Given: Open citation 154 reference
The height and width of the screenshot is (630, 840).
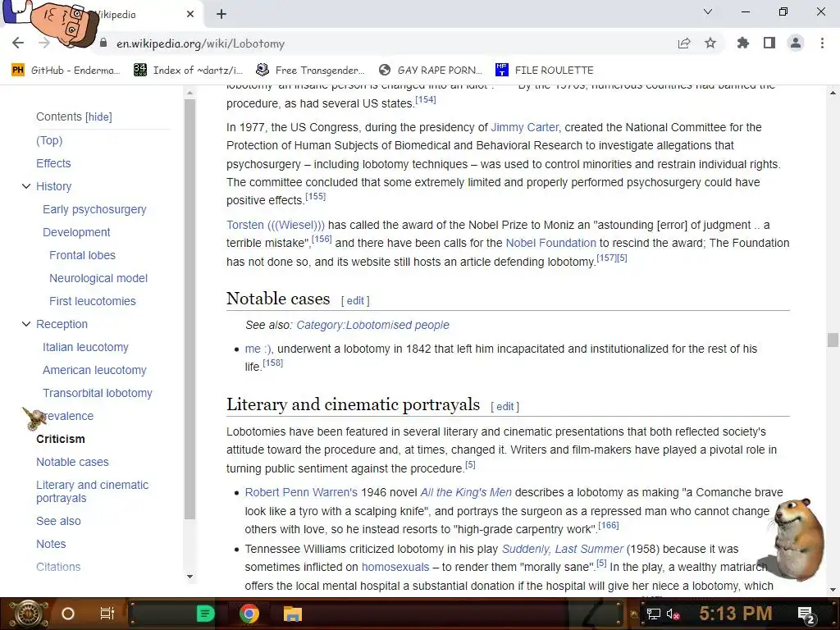Looking at the screenshot, I should pos(426,99).
